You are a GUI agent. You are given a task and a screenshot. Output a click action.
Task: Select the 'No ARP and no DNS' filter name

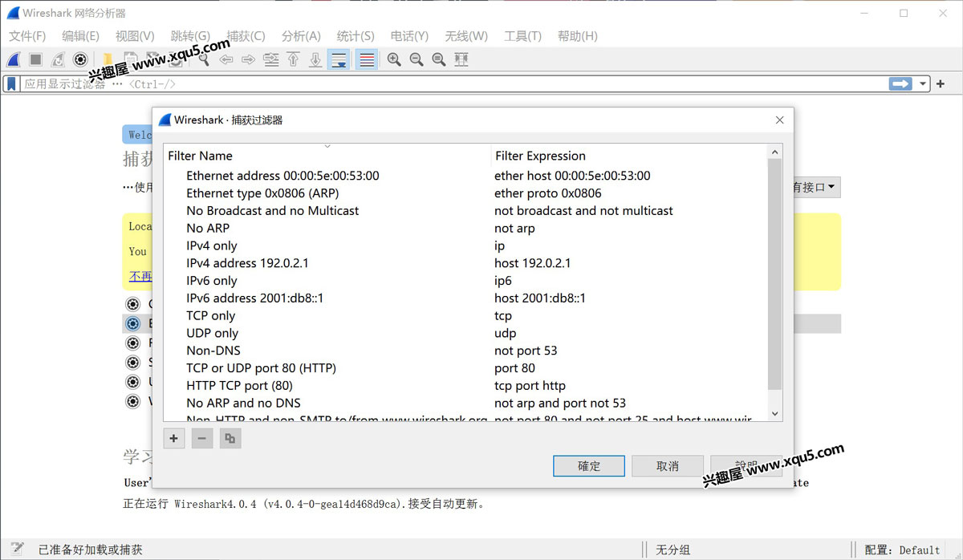coord(243,404)
